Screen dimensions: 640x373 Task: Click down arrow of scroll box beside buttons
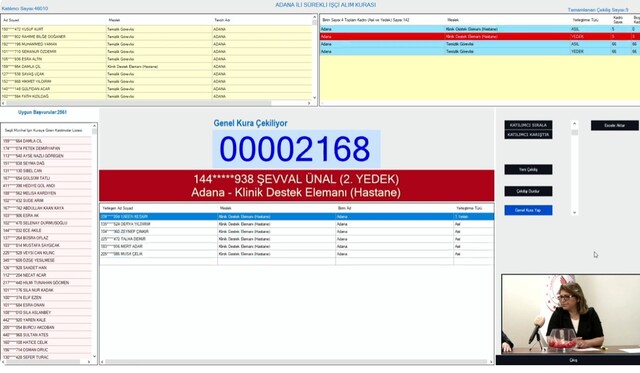(x=575, y=213)
